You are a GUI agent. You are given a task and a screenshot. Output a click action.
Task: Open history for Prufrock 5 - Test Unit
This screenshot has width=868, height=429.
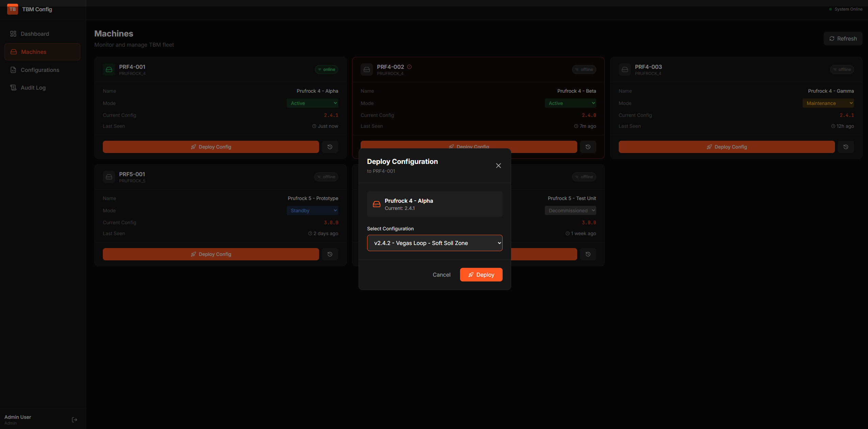click(x=588, y=254)
